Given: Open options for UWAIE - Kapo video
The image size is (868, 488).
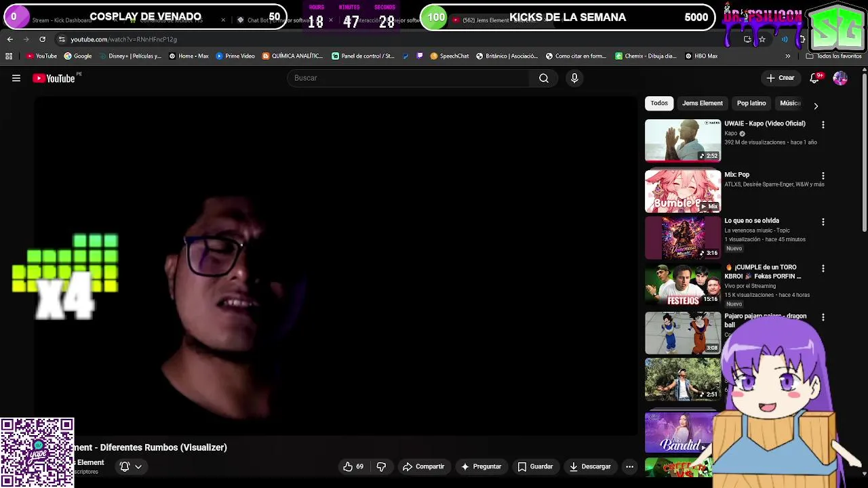Looking at the screenshot, I should [x=823, y=125].
